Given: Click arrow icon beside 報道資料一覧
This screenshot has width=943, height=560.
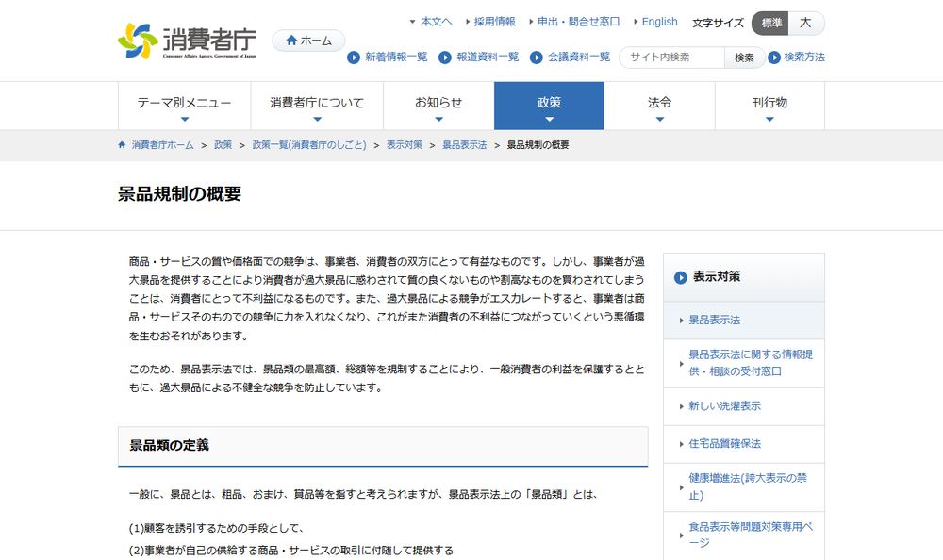Looking at the screenshot, I should [x=445, y=58].
